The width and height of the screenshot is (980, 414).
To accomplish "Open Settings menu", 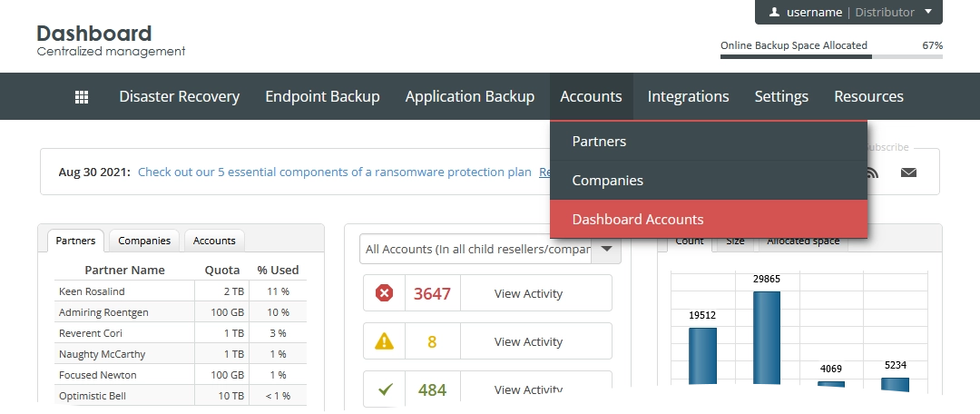I will [x=781, y=96].
